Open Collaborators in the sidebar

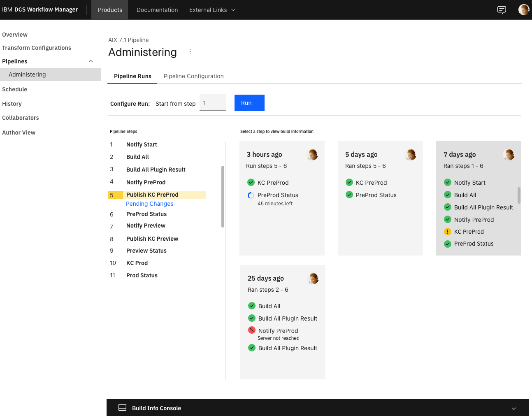21,118
